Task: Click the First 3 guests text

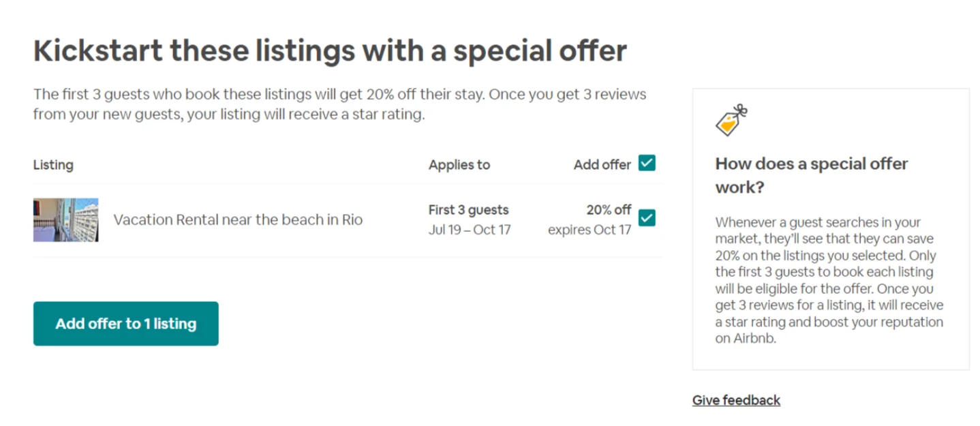Action: [468, 210]
